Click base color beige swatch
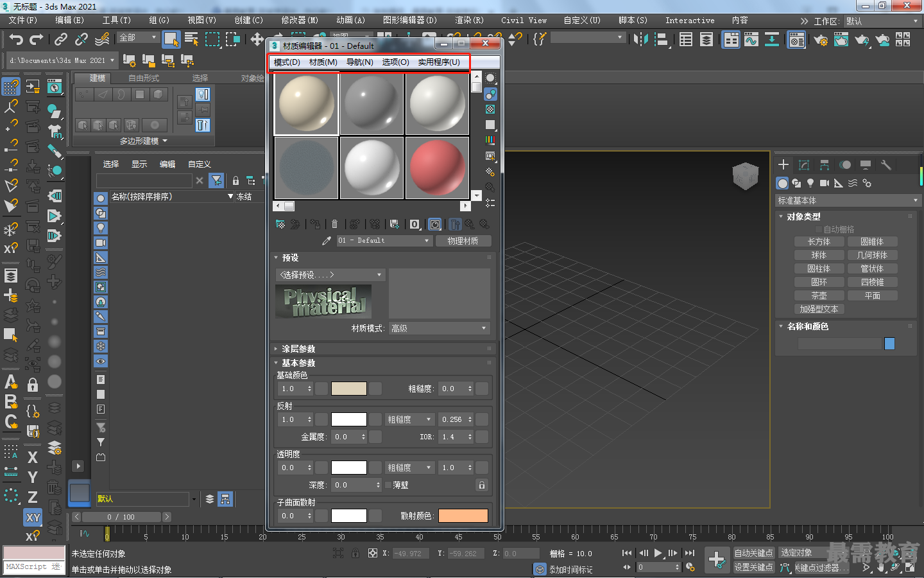This screenshot has width=924, height=578. (x=349, y=389)
